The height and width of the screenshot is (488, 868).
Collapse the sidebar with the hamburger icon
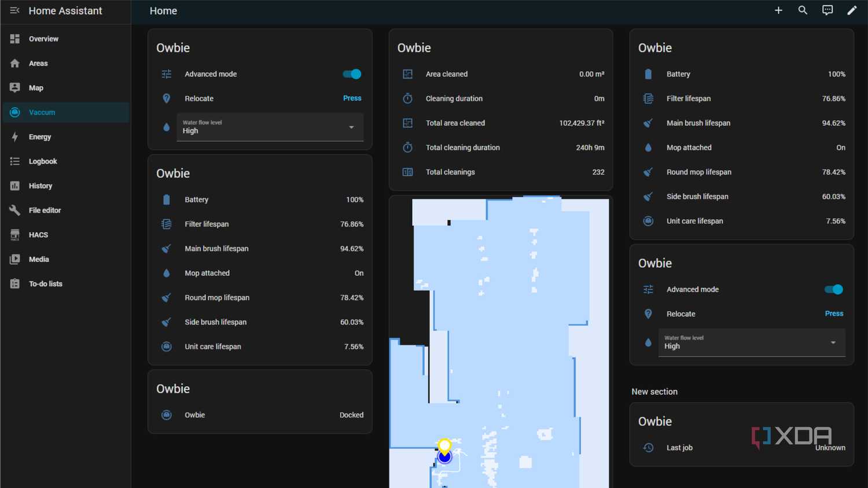pos(15,10)
